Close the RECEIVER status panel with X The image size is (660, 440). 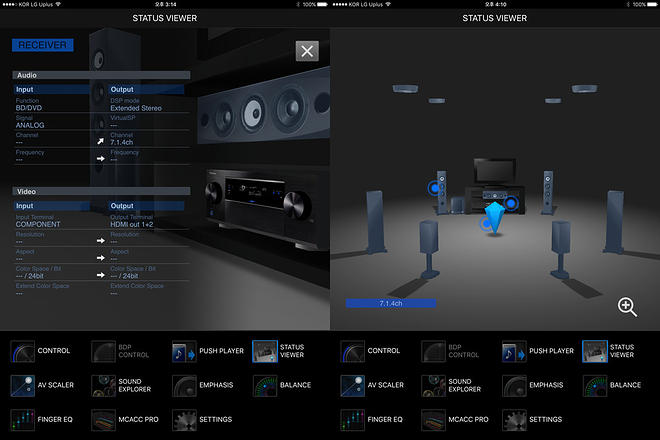307,51
